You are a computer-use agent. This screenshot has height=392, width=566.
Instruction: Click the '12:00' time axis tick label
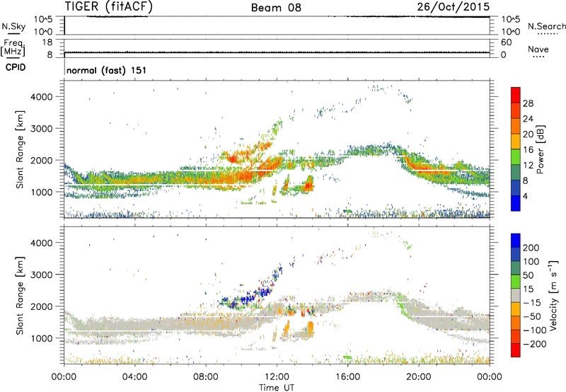point(277,377)
